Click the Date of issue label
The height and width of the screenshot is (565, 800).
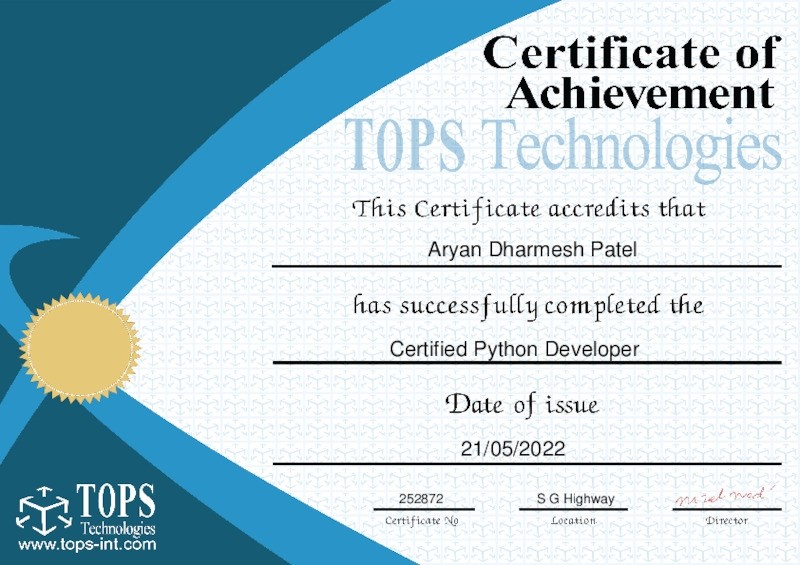[522, 405]
